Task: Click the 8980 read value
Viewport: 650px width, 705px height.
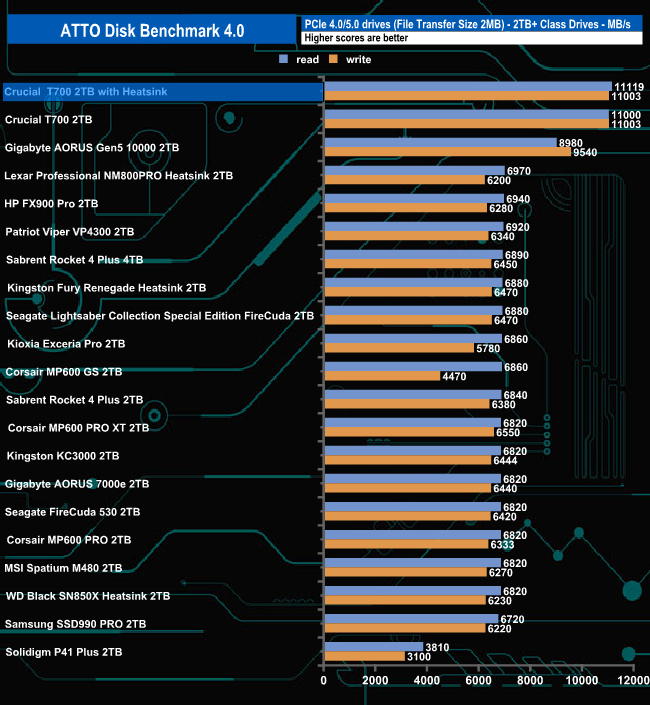Action: tap(570, 143)
